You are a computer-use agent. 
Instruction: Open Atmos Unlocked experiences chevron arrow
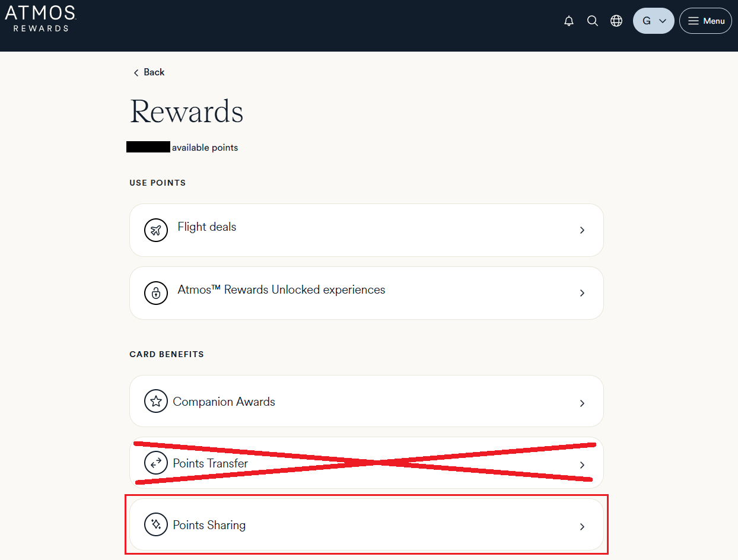pos(582,293)
